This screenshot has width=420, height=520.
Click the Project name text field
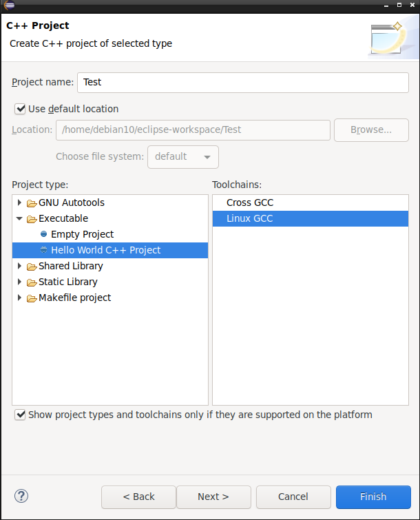click(x=243, y=83)
